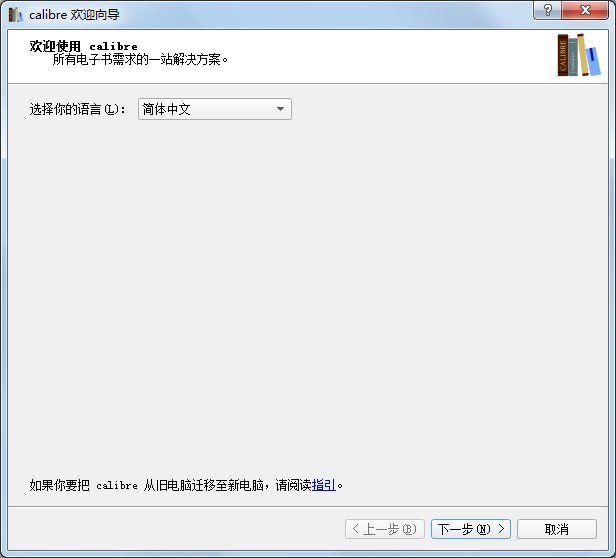Open the language dropdown showing 简体中文
The height and width of the screenshot is (558, 616).
point(214,109)
